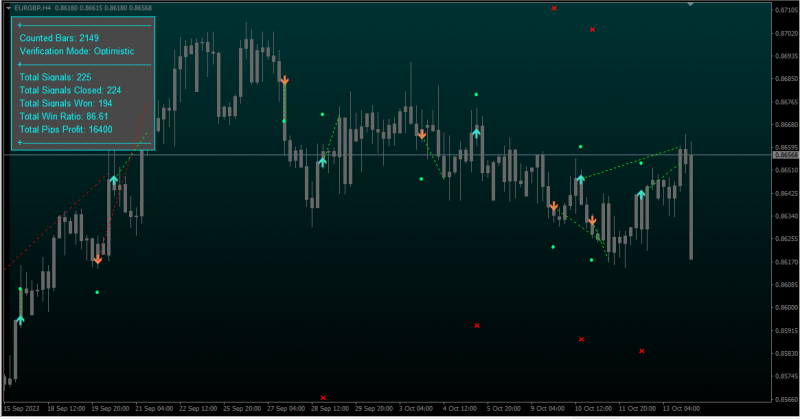Select 'Total Pips Profit: 16400' text
This screenshot has height=419, width=800.
tap(66, 130)
